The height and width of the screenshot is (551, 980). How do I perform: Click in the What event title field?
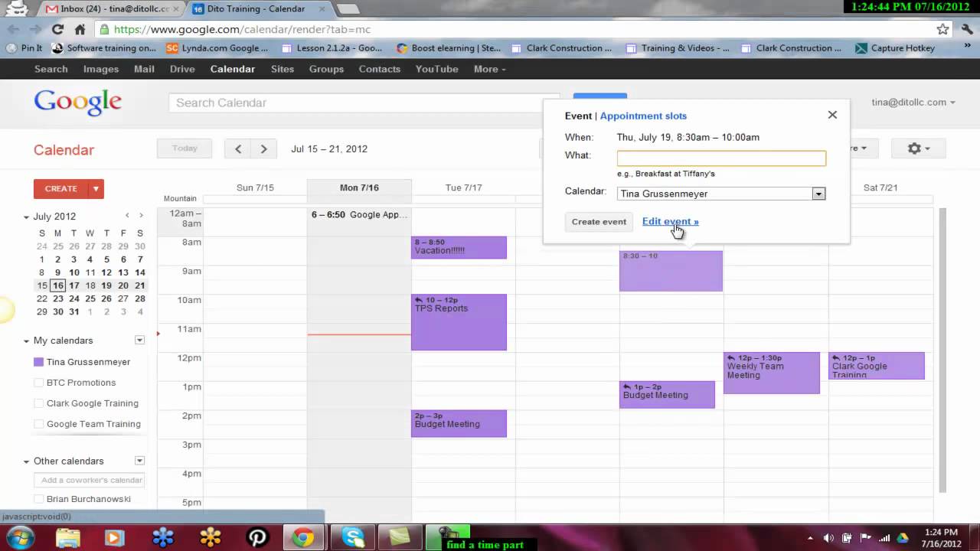(721, 158)
